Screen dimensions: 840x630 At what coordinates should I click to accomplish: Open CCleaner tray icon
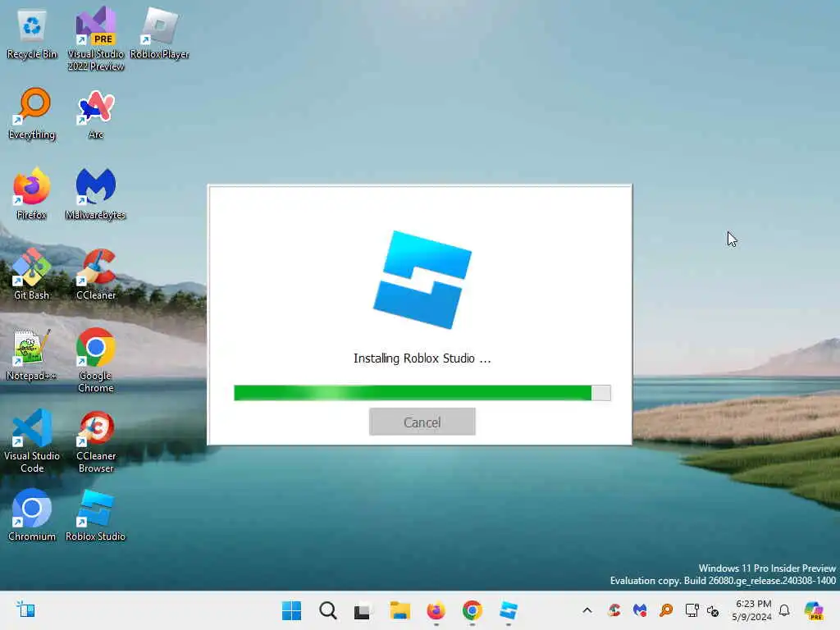click(x=614, y=610)
